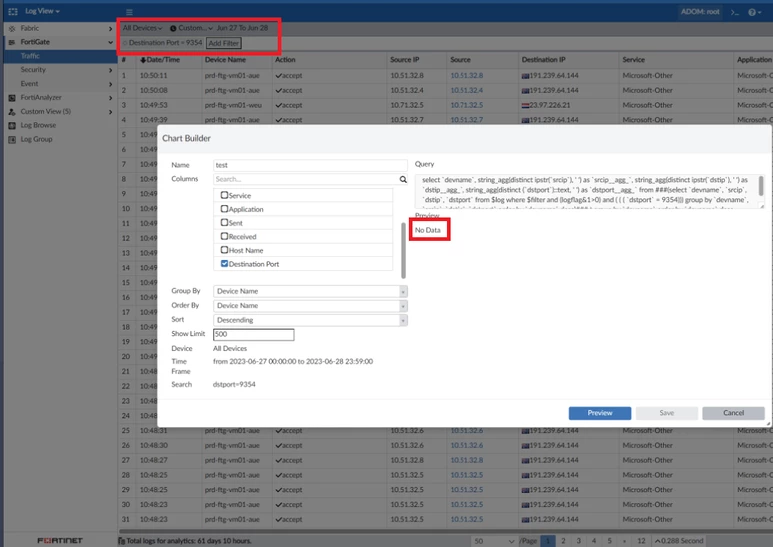Expand the All Devices dropdown
Viewport: 773px width, 547px height.
pyautogui.click(x=142, y=28)
